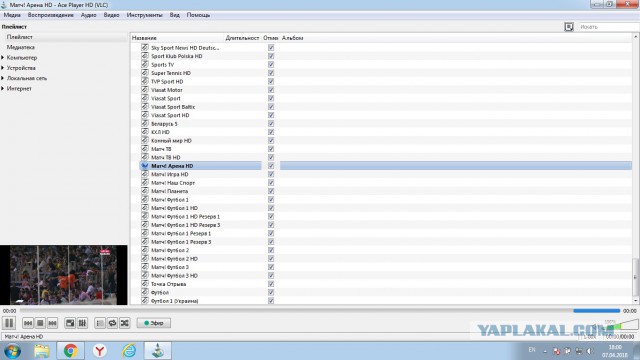Open the Медиа menu
Screen dimensions: 640x360
[12, 15]
